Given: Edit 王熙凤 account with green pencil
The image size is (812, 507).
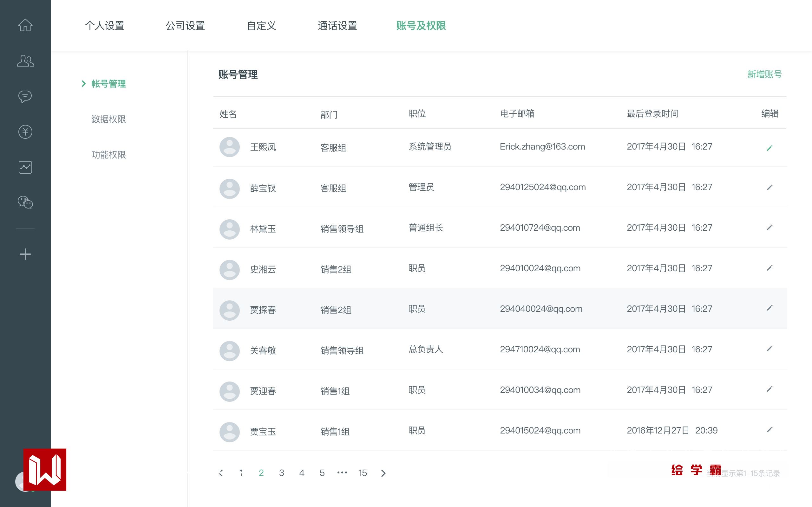Looking at the screenshot, I should (x=769, y=148).
